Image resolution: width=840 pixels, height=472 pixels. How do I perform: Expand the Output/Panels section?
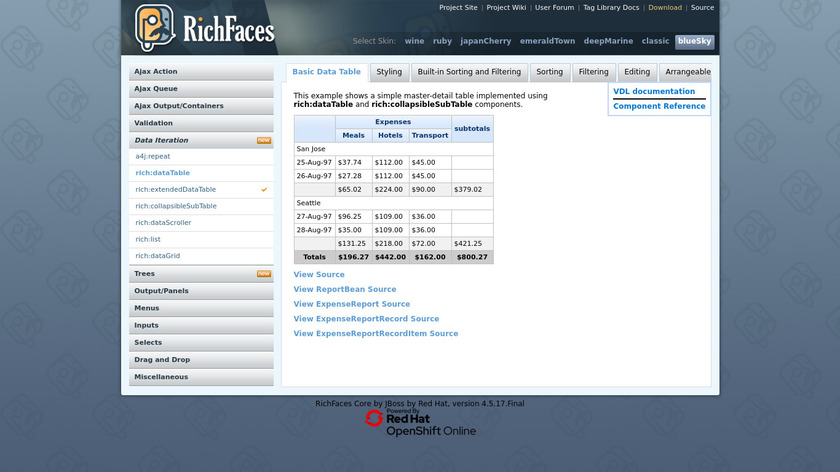point(201,291)
